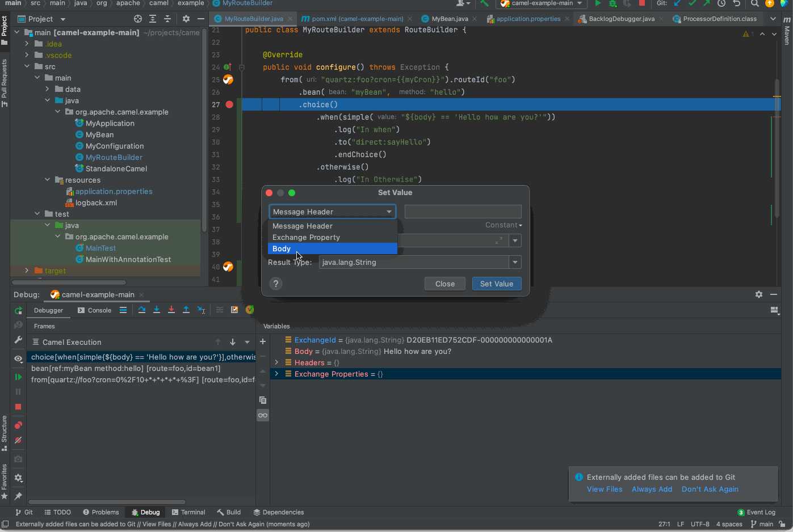This screenshot has height=532, width=793.
Task: Click Git Push green arrow icon
Action: click(707, 3)
